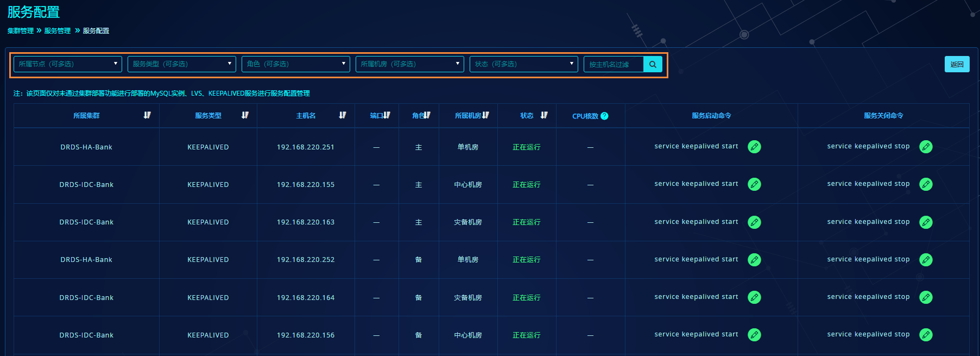Viewport: 980px width, 356px height.
Task: Edit stop command for 192.168.220.252
Action: tap(926, 260)
